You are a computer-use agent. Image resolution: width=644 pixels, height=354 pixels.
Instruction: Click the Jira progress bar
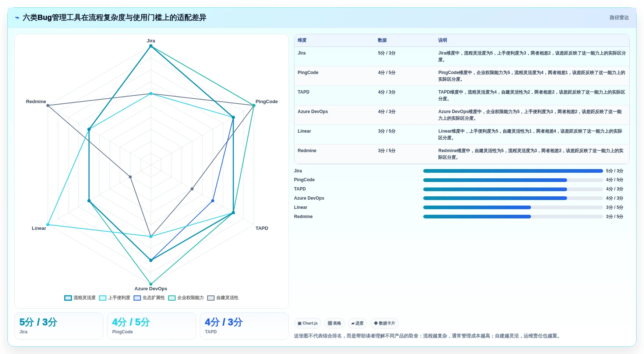coord(513,171)
